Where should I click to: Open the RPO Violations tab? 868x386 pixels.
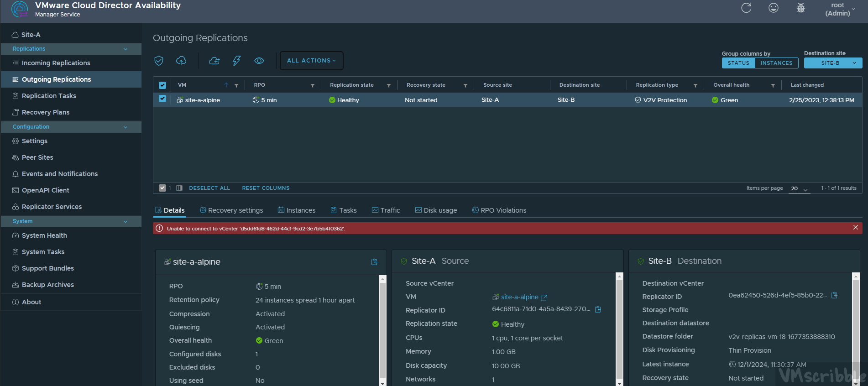click(x=499, y=210)
